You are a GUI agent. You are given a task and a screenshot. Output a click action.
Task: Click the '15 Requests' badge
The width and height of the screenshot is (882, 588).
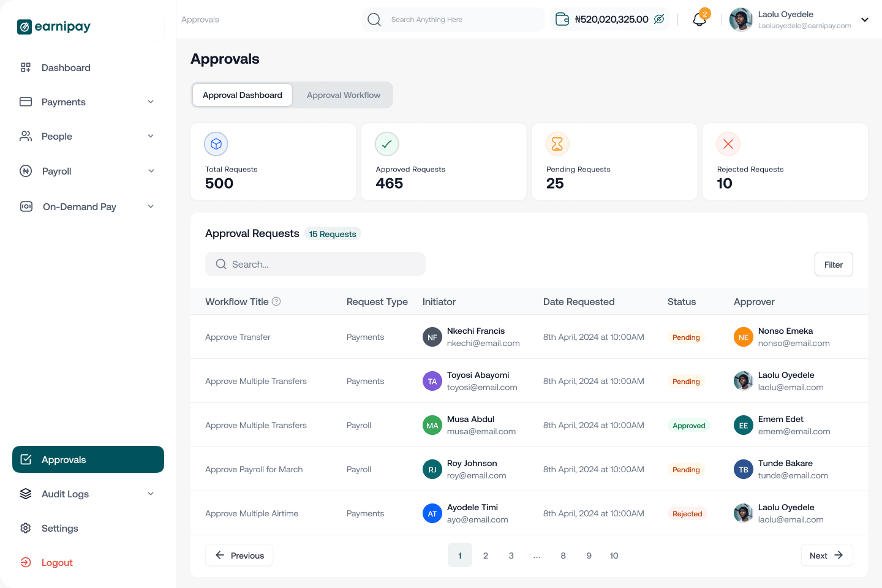pos(333,234)
